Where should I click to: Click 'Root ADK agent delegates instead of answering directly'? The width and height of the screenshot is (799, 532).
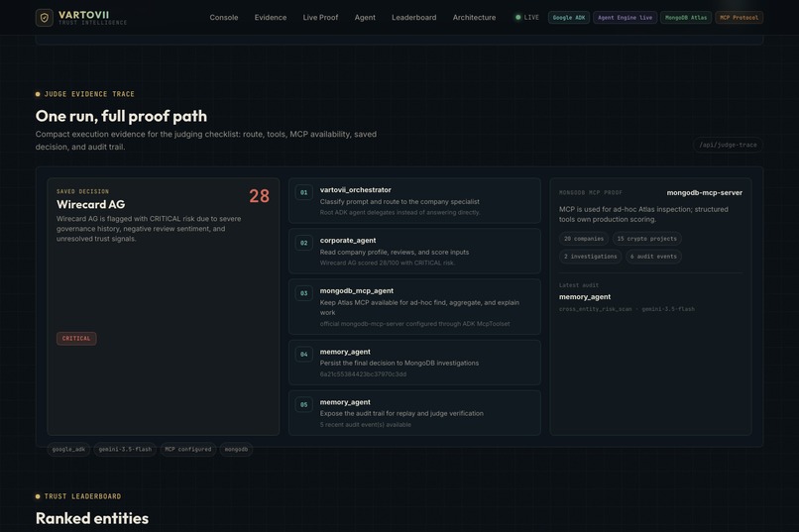[400, 212]
